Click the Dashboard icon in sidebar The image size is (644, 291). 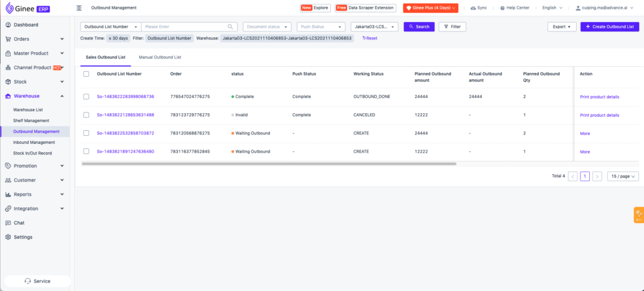8,25
